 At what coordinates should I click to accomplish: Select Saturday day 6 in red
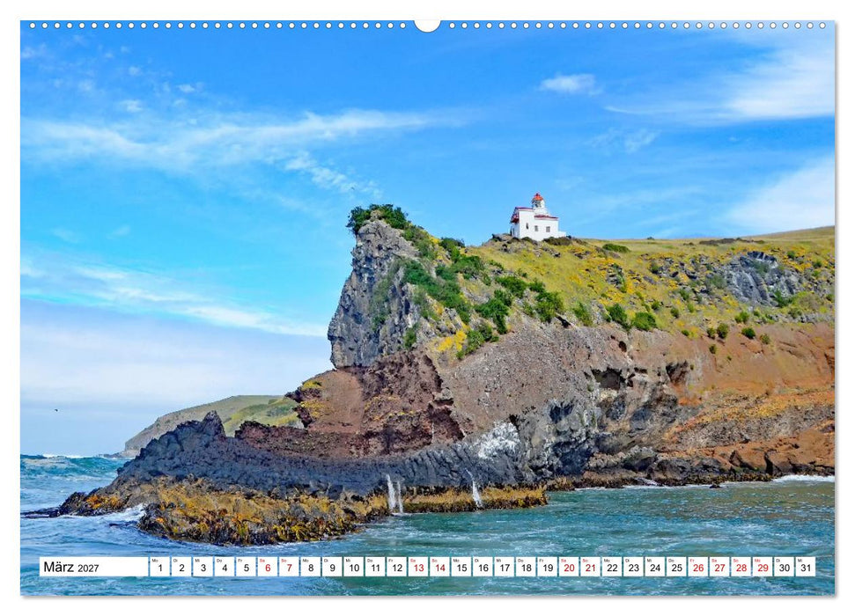pyautogui.click(x=267, y=567)
